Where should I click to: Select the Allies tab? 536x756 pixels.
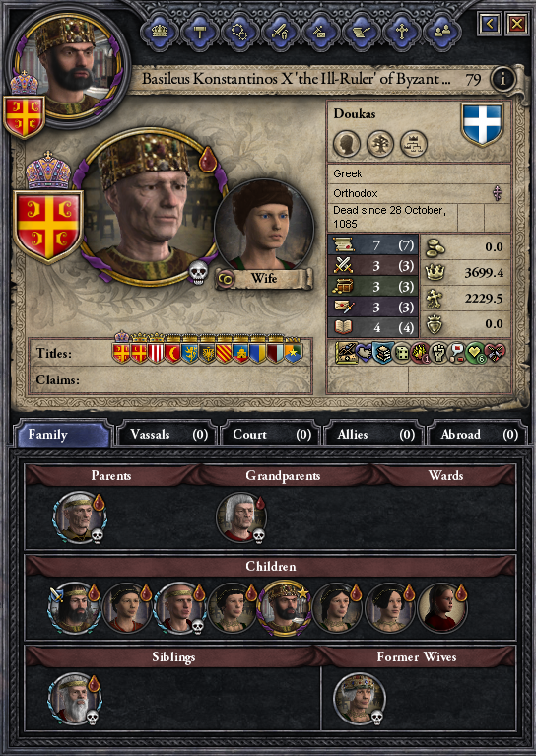[x=372, y=435]
